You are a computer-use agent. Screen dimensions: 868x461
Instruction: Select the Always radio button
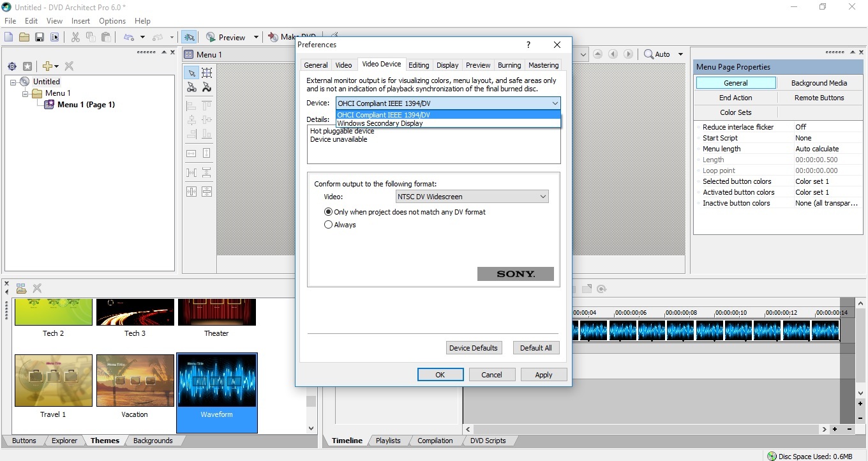329,225
